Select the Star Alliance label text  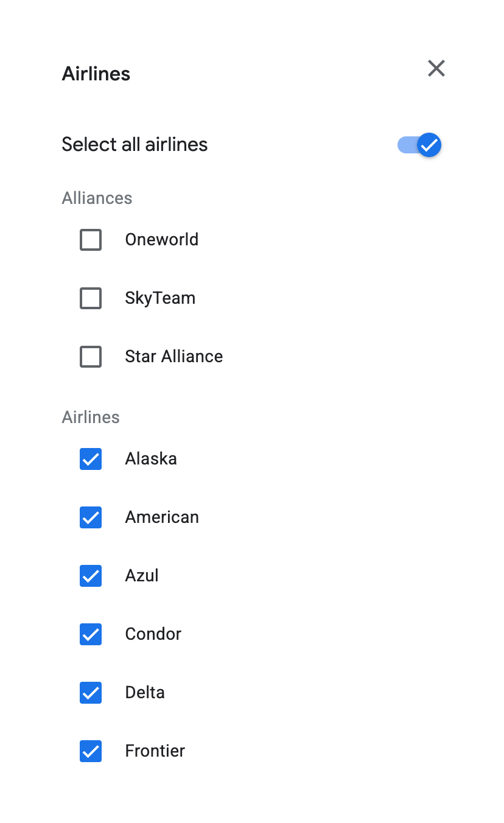pyautogui.click(x=174, y=356)
